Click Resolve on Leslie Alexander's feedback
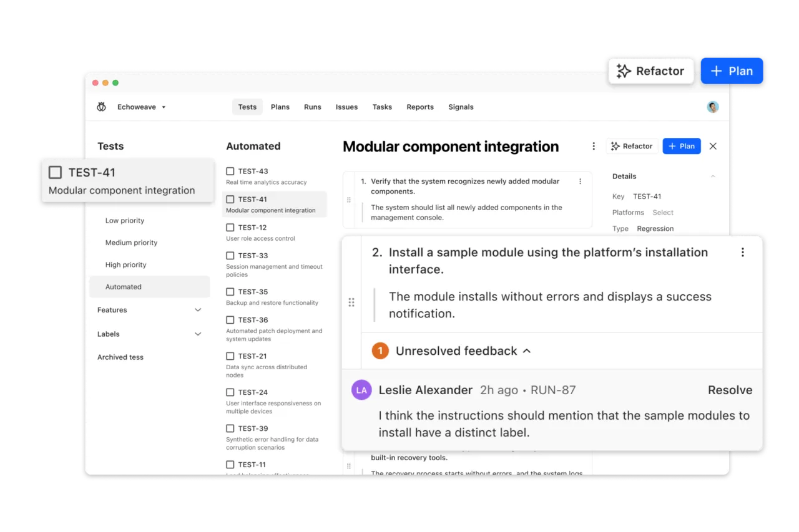The image size is (799, 532). pos(730,389)
